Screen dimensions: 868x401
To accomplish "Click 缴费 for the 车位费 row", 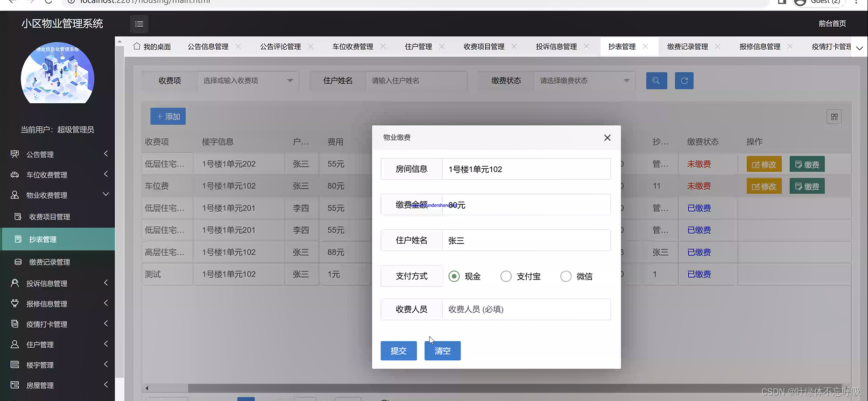I will click(807, 186).
